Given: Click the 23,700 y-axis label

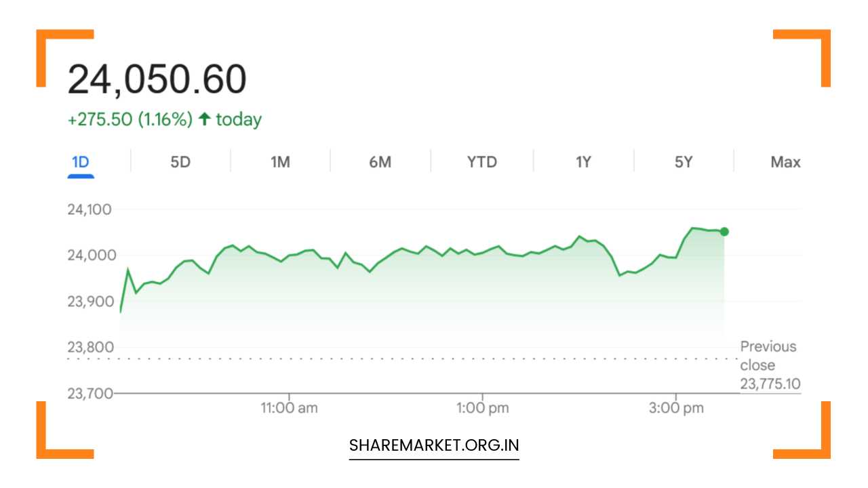Looking at the screenshot, I should click(x=90, y=393).
